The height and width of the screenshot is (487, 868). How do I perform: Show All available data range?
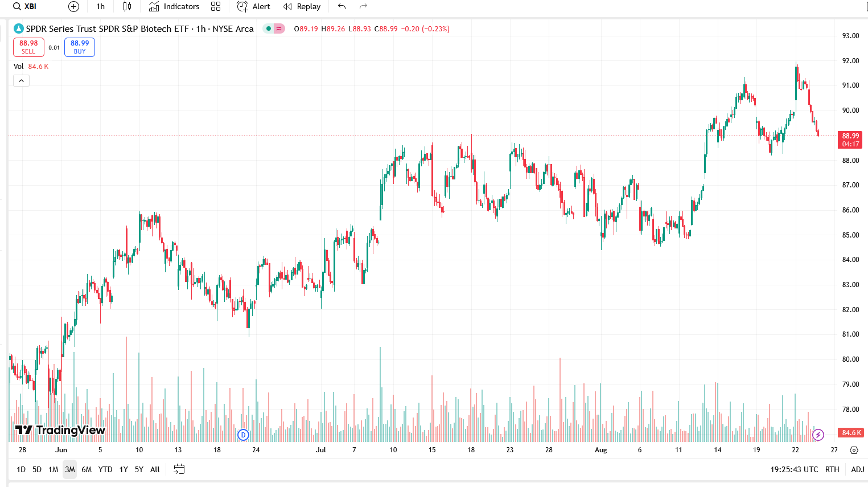pos(155,469)
